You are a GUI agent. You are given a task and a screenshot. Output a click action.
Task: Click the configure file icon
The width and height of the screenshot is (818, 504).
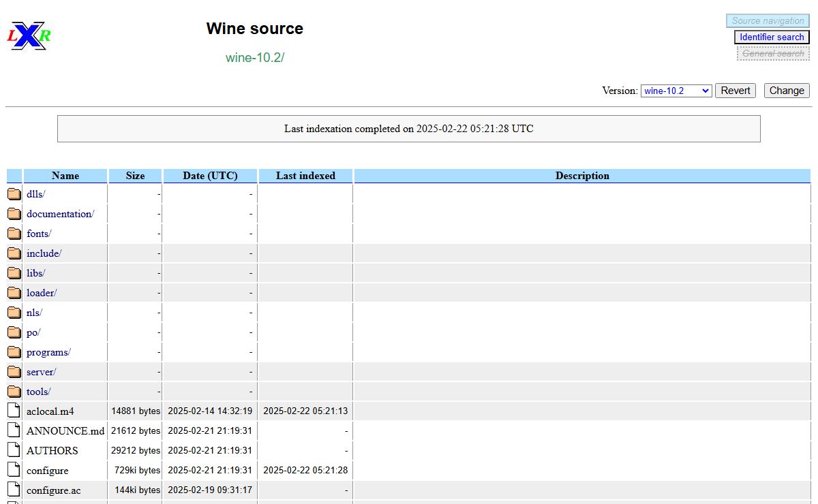tap(14, 470)
